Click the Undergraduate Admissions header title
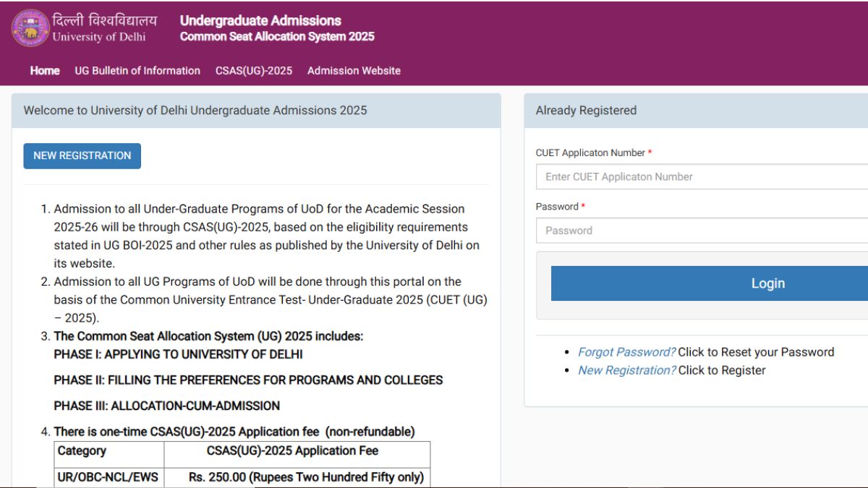The image size is (868, 488). pos(260,21)
